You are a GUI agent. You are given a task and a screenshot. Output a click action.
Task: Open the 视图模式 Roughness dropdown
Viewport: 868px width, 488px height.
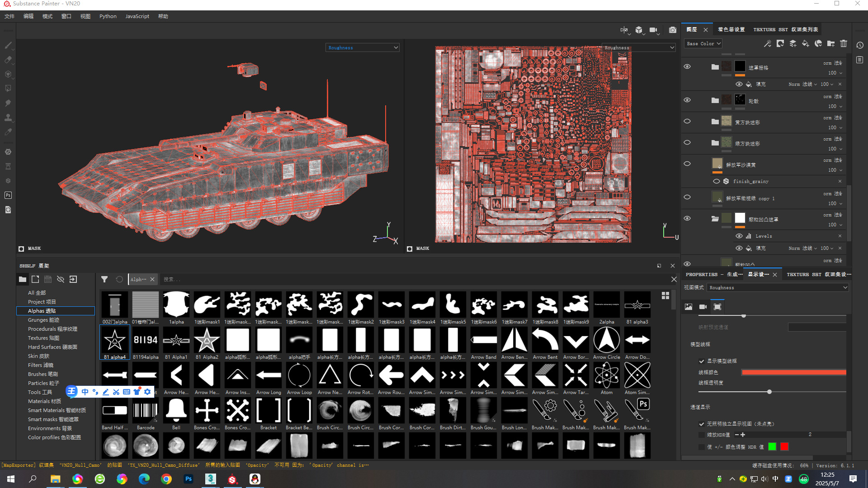(778, 288)
